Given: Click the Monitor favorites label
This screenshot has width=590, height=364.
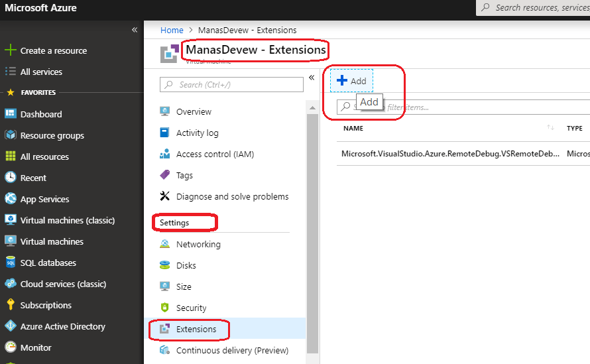Looking at the screenshot, I should (x=36, y=347).
